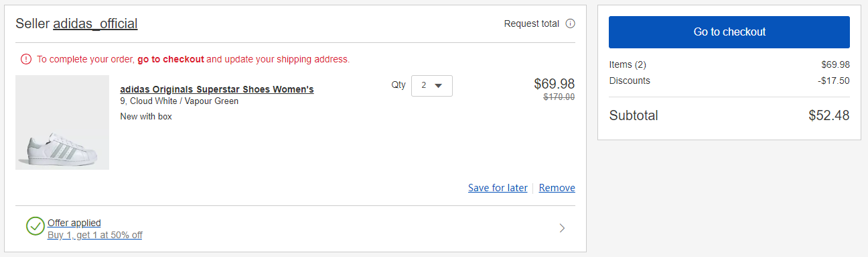The width and height of the screenshot is (868, 257).
Task: Click the red alert icon in warning message
Action: 26,59
